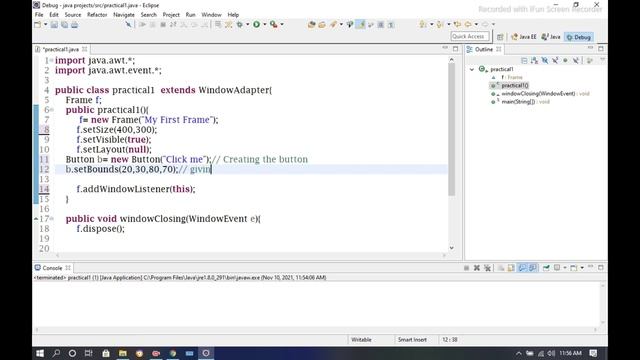Switch to the Debug perspective

pyautogui.click(x=579, y=37)
